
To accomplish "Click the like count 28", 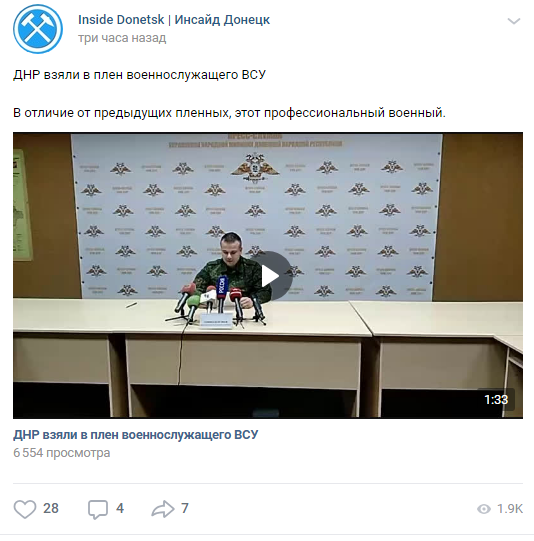I will (51, 509).
